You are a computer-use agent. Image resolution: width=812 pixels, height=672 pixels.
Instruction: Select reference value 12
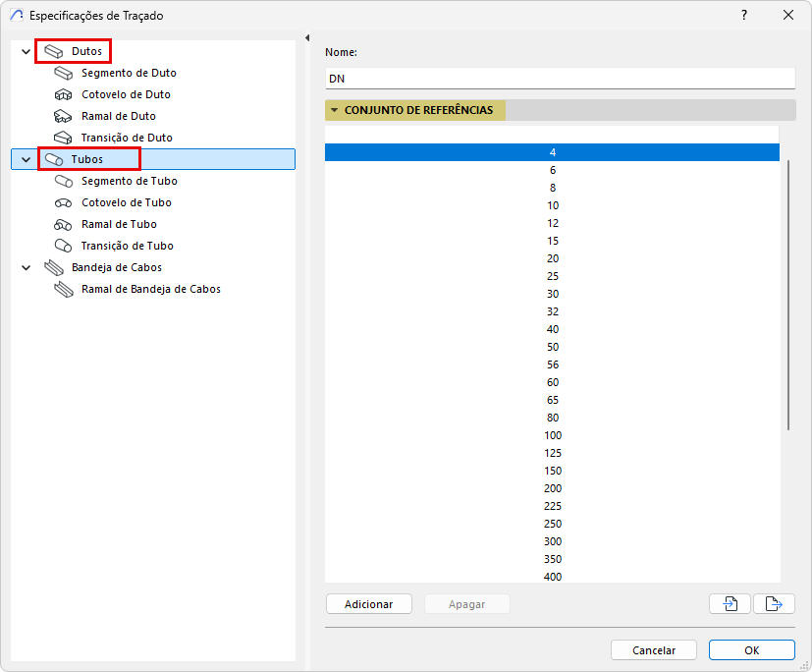(x=552, y=223)
